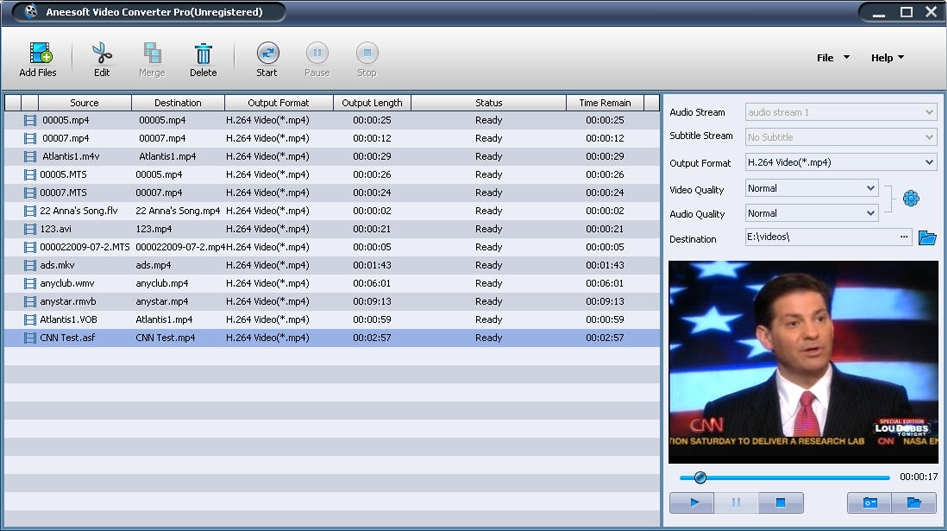Click the E:\videos\ destination path field
Image resolution: width=947 pixels, height=531 pixels.
point(820,237)
